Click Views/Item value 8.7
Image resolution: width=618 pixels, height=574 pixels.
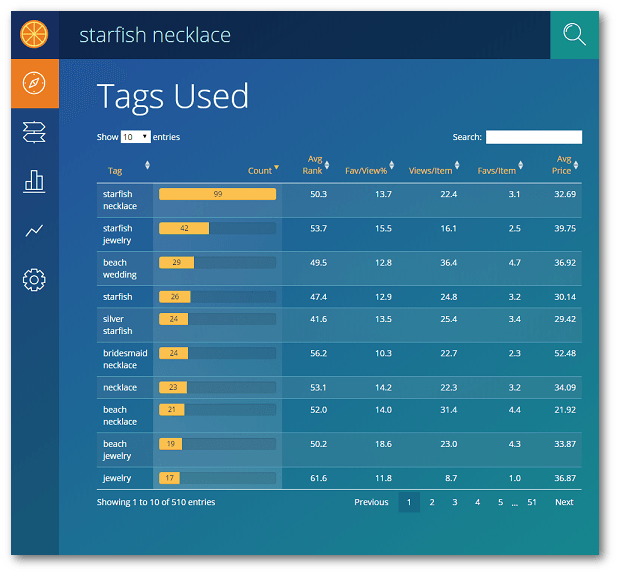(x=451, y=478)
